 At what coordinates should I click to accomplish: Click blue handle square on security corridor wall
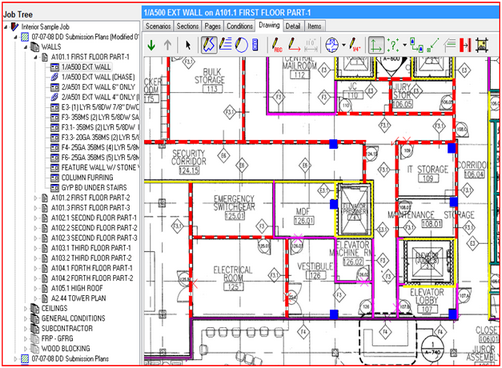(x=333, y=144)
